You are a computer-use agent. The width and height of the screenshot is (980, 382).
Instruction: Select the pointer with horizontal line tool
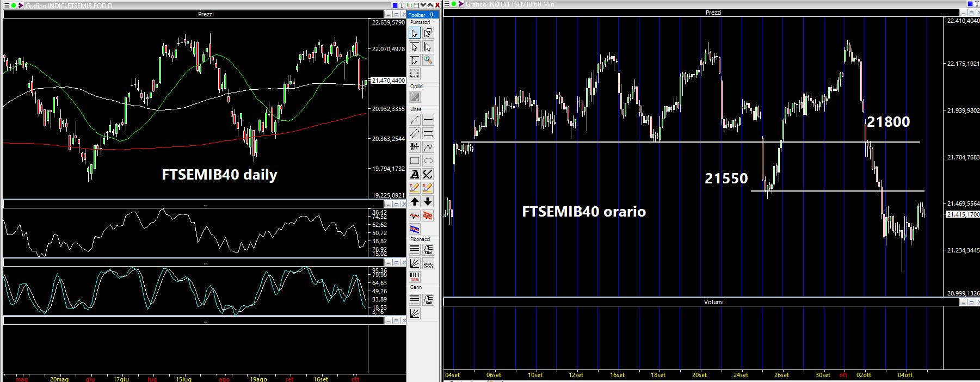(415, 47)
